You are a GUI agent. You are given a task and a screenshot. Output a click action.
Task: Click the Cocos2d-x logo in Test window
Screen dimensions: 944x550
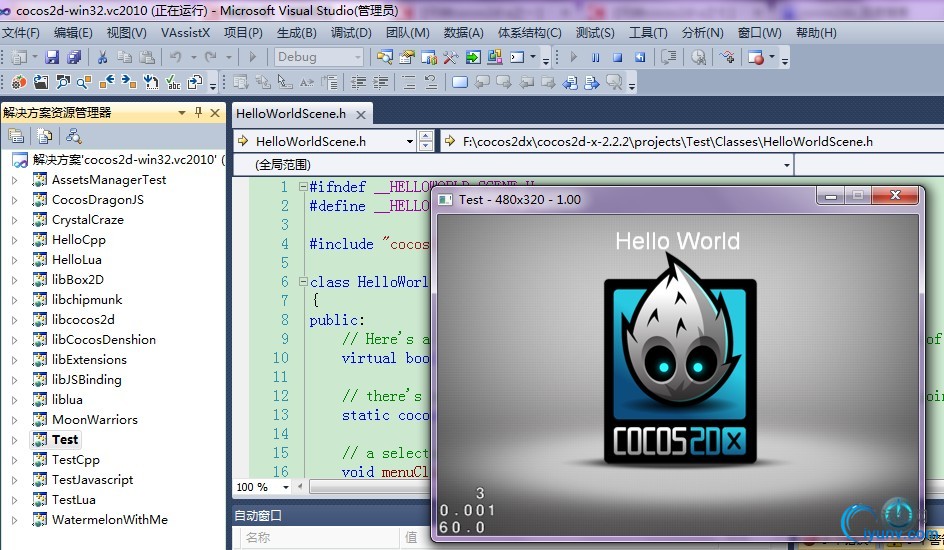tap(680, 360)
